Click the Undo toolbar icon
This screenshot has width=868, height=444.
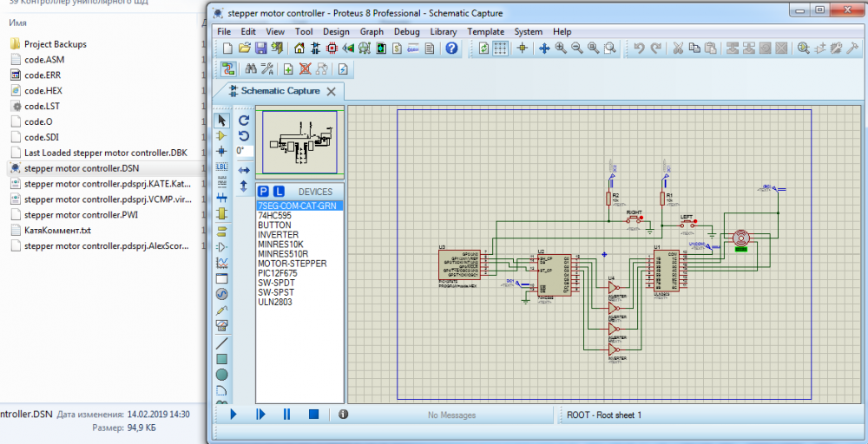[639, 49]
